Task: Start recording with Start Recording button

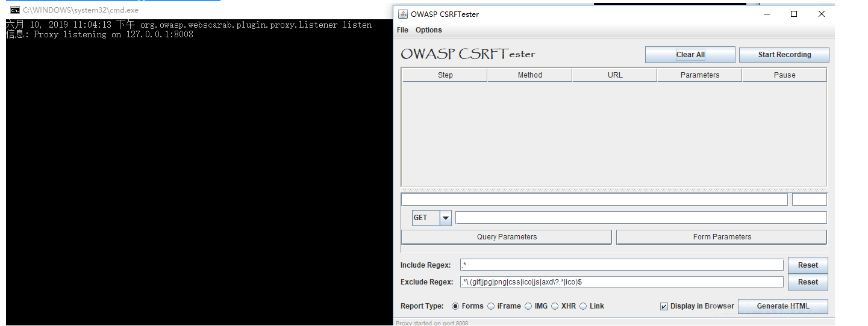Action: tap(784, 55)
